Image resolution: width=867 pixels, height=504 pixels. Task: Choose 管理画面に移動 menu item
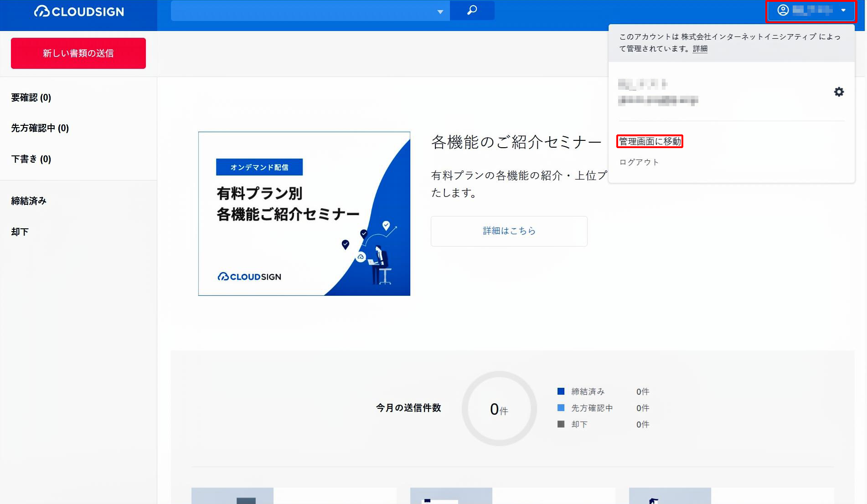tap(650, 142)
